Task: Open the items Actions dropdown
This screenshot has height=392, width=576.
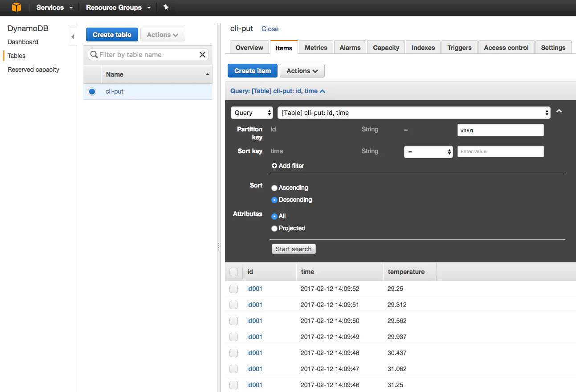Action: [x=302, y=71]
